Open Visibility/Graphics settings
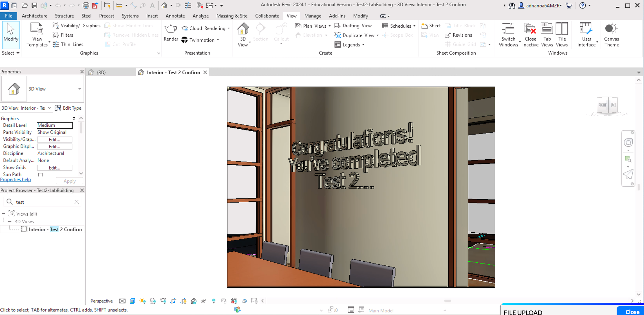The image size is (644, 315). click(x=77, y=26)
